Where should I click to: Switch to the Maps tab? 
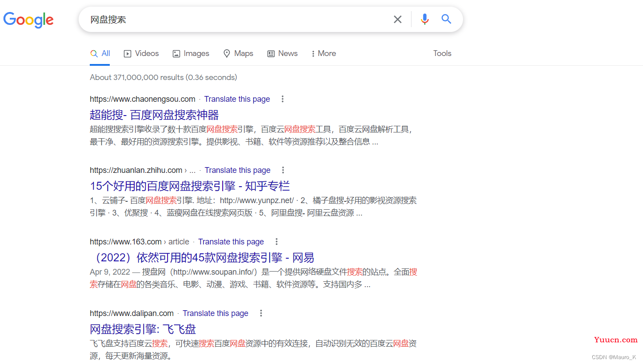click(x=238, y=54)
